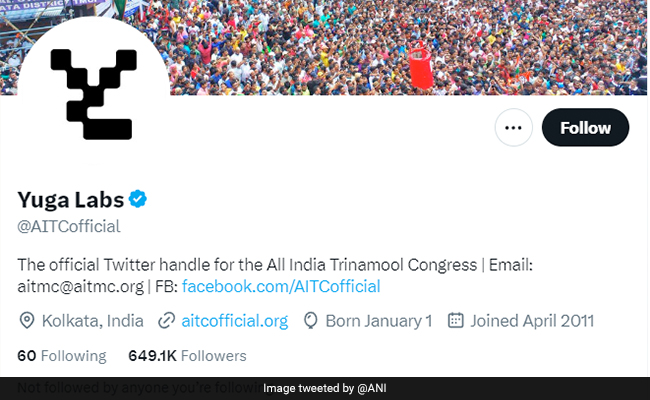
Task: Click the Kolkata, India location text
Action: pos(93,321)
